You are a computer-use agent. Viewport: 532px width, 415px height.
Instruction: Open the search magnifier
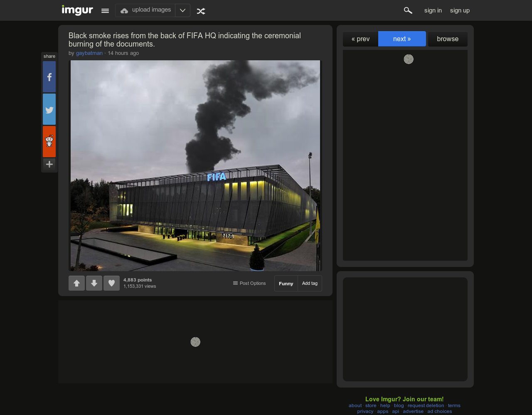[x=408, y=10]
